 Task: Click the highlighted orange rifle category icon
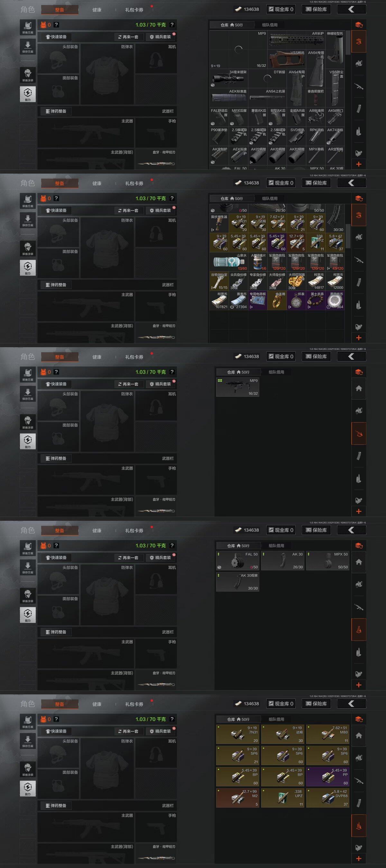[x=359, y=434]
